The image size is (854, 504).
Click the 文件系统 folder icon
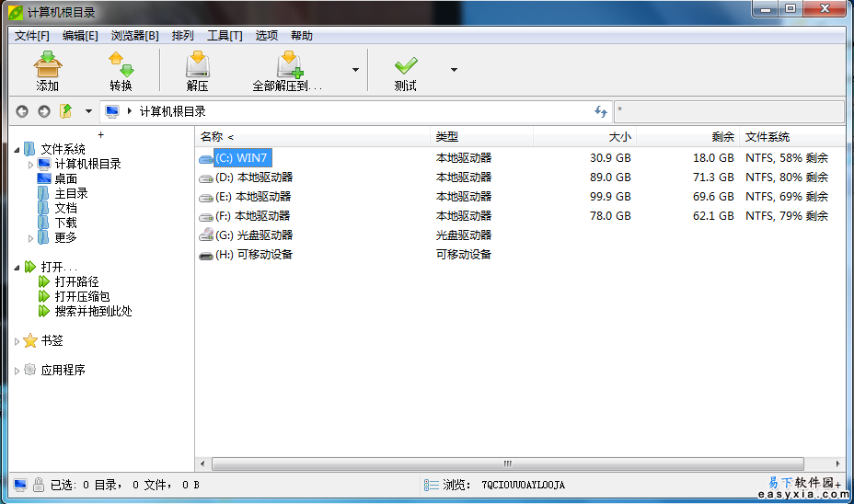click(x=30, y=149)
